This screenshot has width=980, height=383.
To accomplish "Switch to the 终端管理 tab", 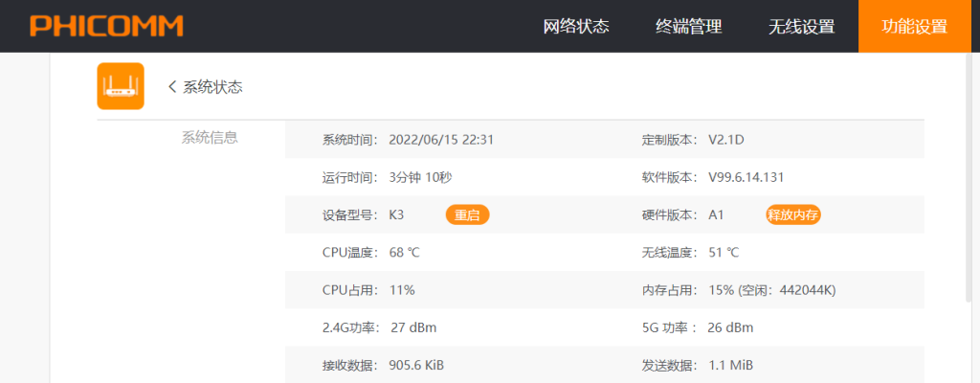I will (x=688, y=26).
